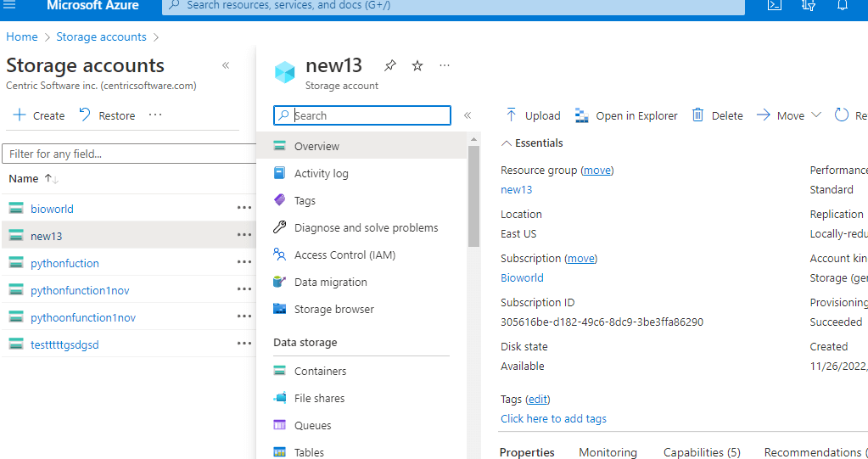Collapse the Storage accounts list pane
This screenshot has height=459, width=868.
tap(226, 65)
